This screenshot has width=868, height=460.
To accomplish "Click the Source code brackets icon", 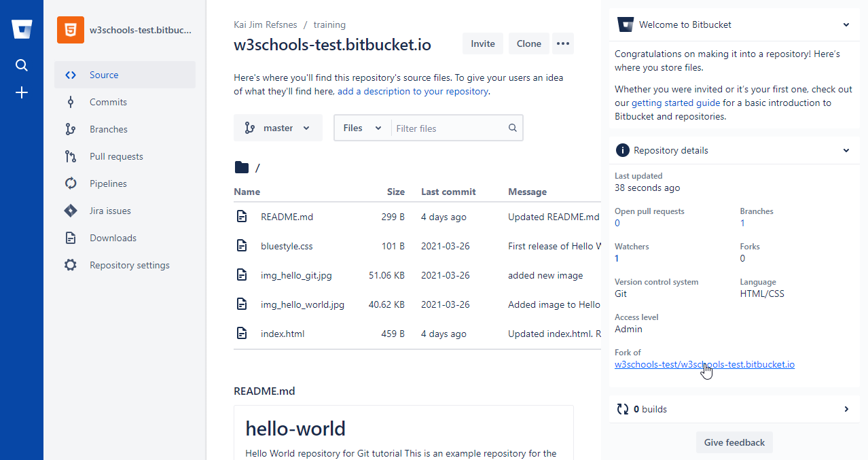I will tap(71, 75).
